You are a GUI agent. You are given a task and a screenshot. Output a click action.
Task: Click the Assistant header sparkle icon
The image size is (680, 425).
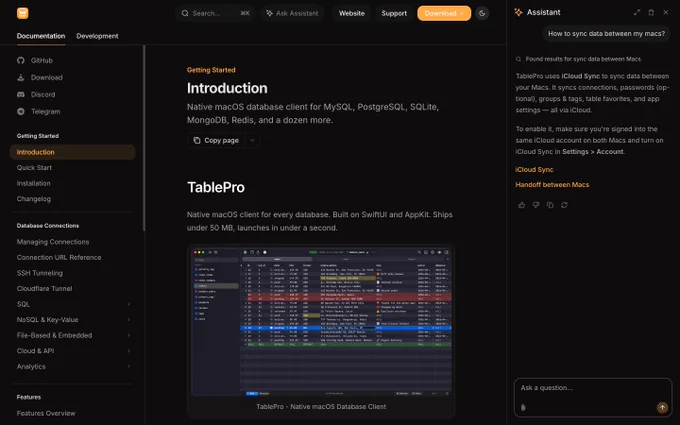pos(518,13)
